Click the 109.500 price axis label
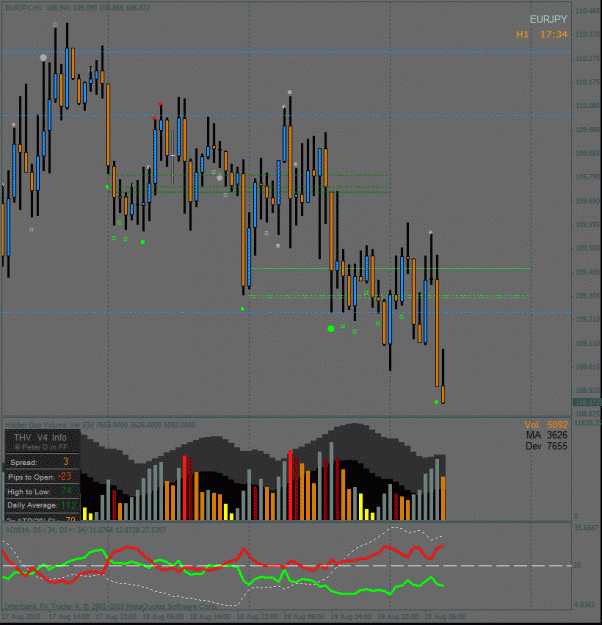Screen dimensions: 602x625 point(588,248)
